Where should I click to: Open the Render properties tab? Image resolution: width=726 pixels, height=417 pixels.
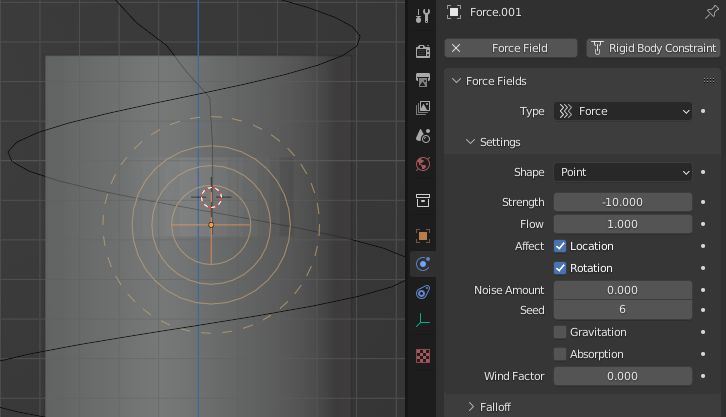point(423,51)
